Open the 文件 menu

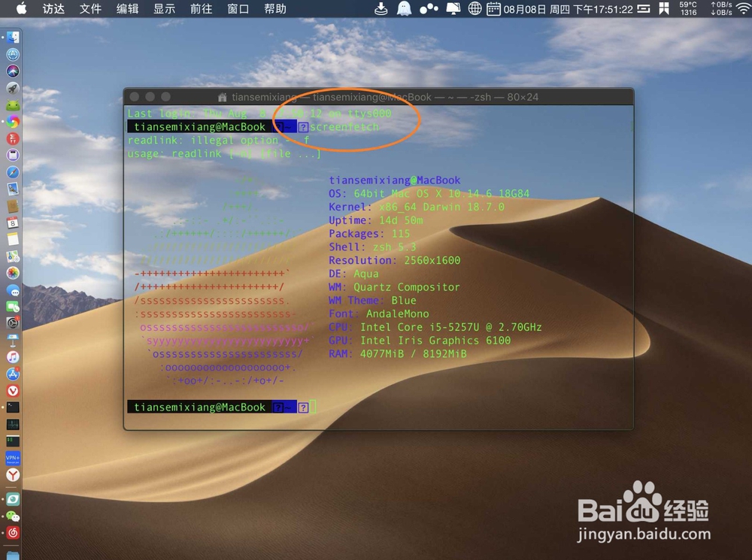[90, 8]
